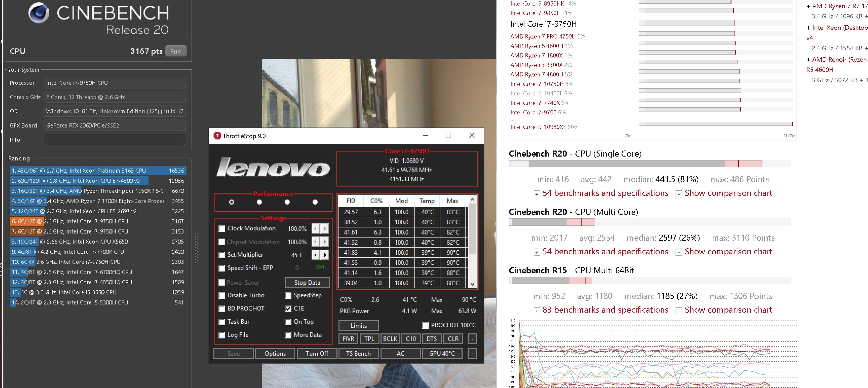Click Cinebench R15 score bar
The width and height of the screenshot is (868, 388).
(650, 281)
